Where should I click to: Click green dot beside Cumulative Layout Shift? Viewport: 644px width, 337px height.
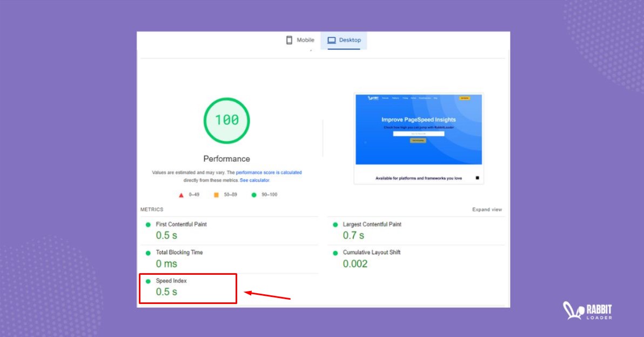pyautogui.click(x=336, y=252)
